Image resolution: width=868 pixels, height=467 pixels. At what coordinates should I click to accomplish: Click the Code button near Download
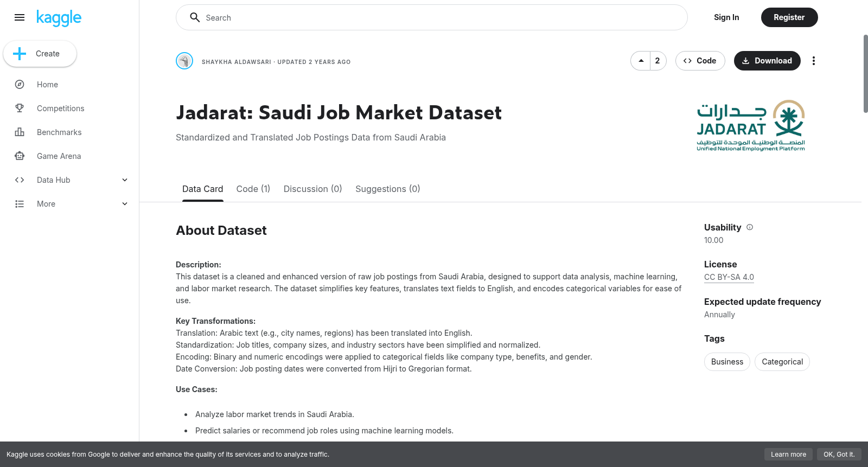point(700,61)
